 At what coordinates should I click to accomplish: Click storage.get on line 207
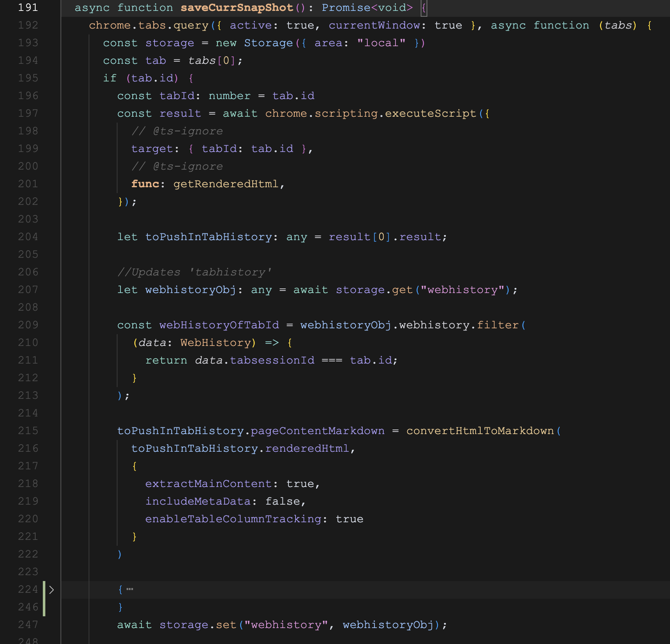click(x=374, y=290)
